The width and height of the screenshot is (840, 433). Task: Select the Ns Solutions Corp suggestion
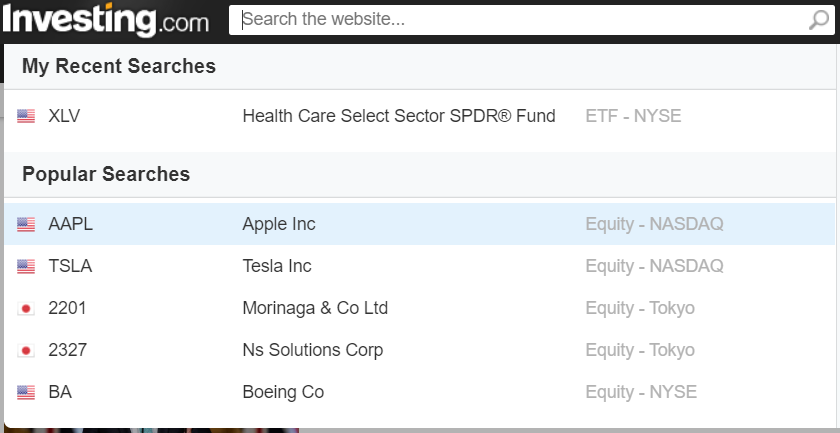[419, 350]
